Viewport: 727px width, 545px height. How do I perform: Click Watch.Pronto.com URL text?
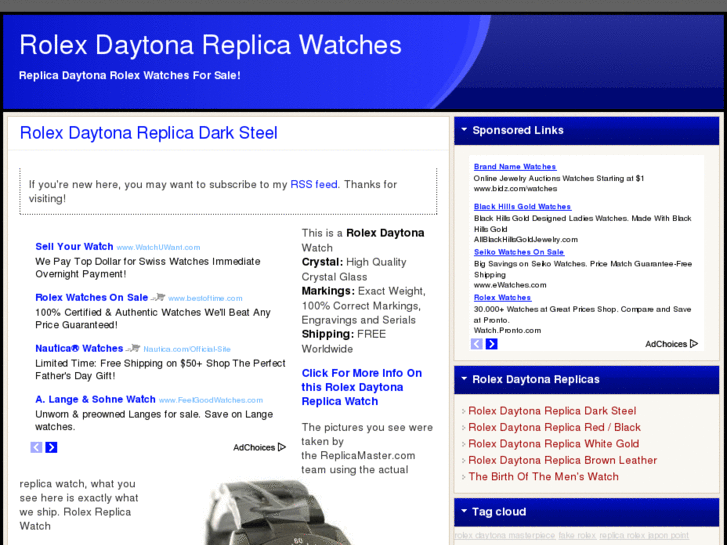(x=507, y=331)
